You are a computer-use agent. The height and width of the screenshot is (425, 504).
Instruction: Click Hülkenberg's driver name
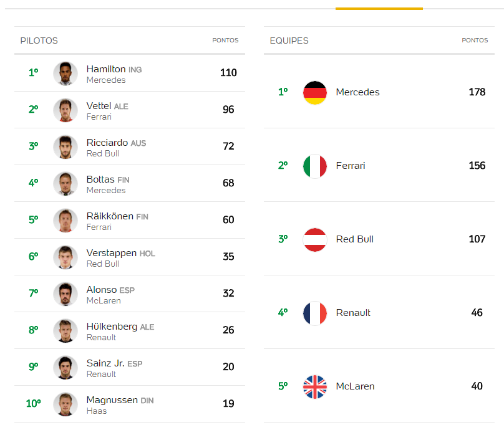click(112, 327)
